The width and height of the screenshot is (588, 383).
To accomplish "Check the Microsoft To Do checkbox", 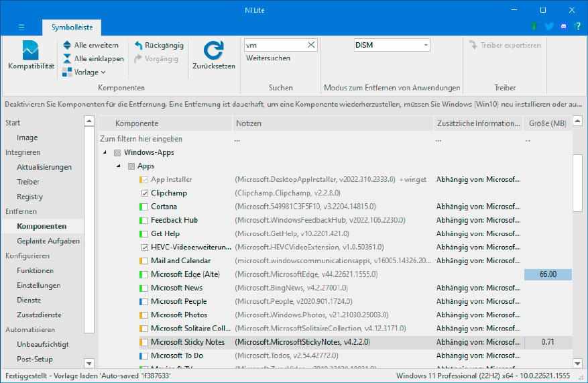I will click(x=144, y=355).
